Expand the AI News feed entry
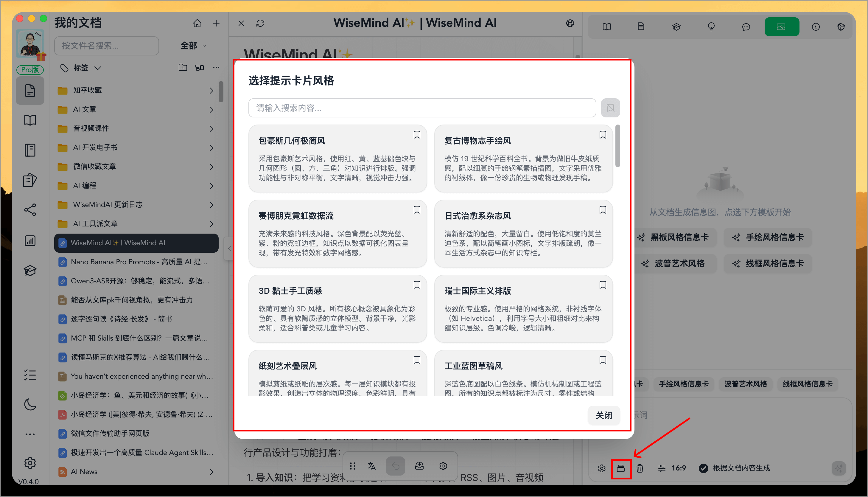The image size is (868, 497). tap(211, 472)
